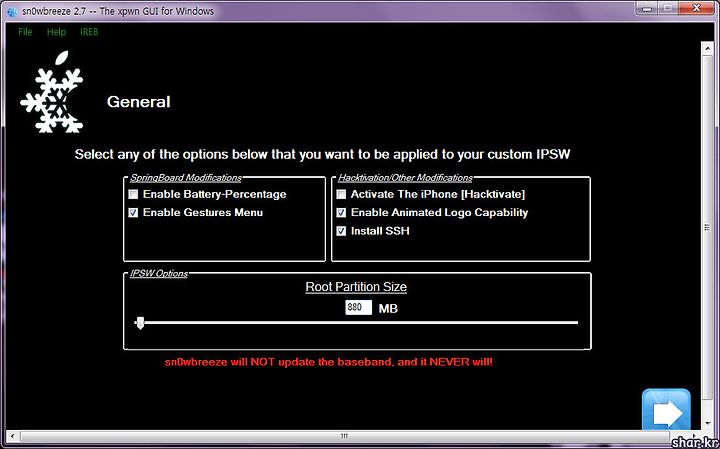720x449 pixels.
Task: Click the IPSW Options group label
Action: (159, 274)
